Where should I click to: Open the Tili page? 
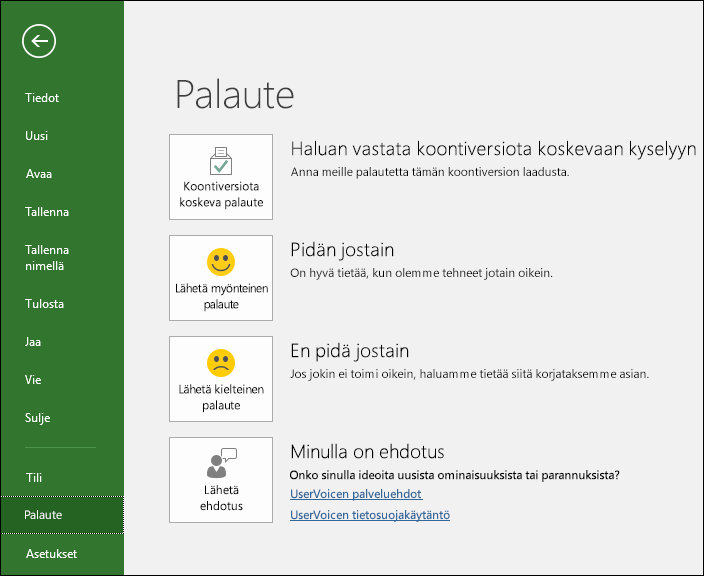click(34, 478)
